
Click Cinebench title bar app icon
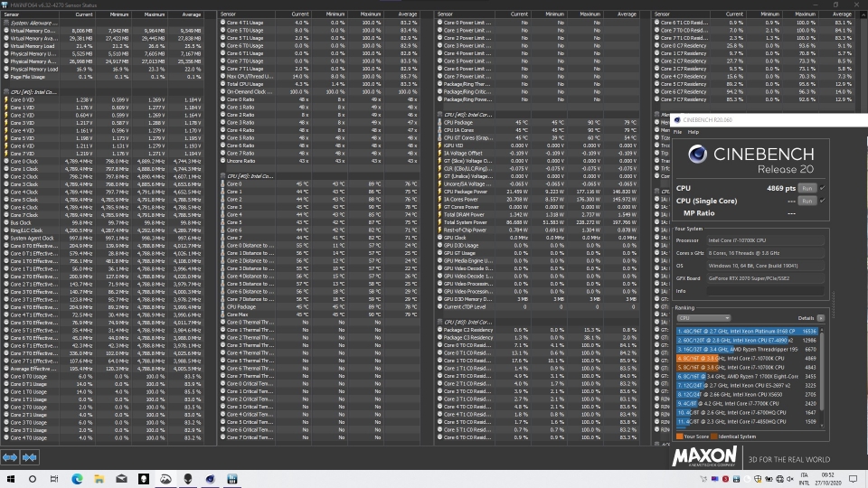(x=677, y=119)
